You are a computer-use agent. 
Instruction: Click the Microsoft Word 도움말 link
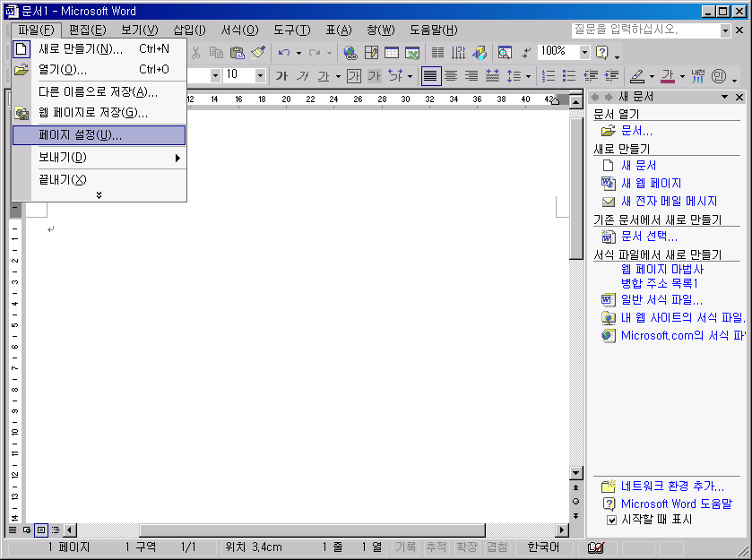(x=677, y=504)
